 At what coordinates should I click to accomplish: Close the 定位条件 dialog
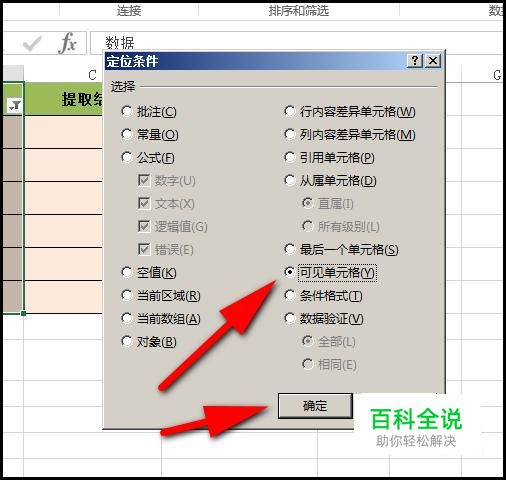point(433,61)
